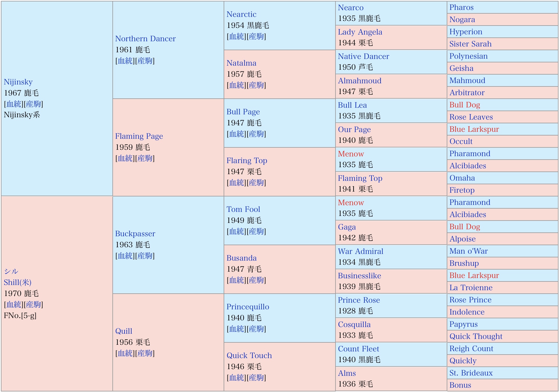Click the red La Troienne neighbor Blue Larkspur under Businesslike
560x392 pixels.
point(474,276)
